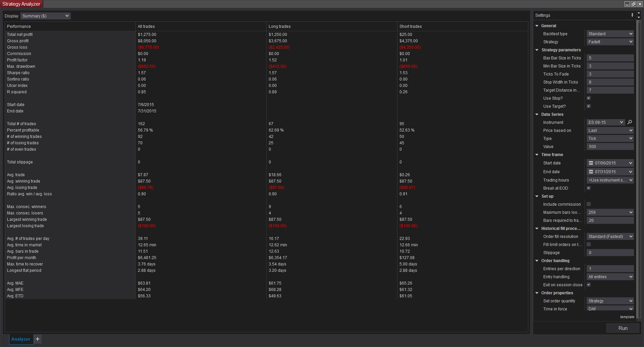This screenshot has width=644, height=347.
Task: Enable the Include commission checkbox
Action: 589,204
